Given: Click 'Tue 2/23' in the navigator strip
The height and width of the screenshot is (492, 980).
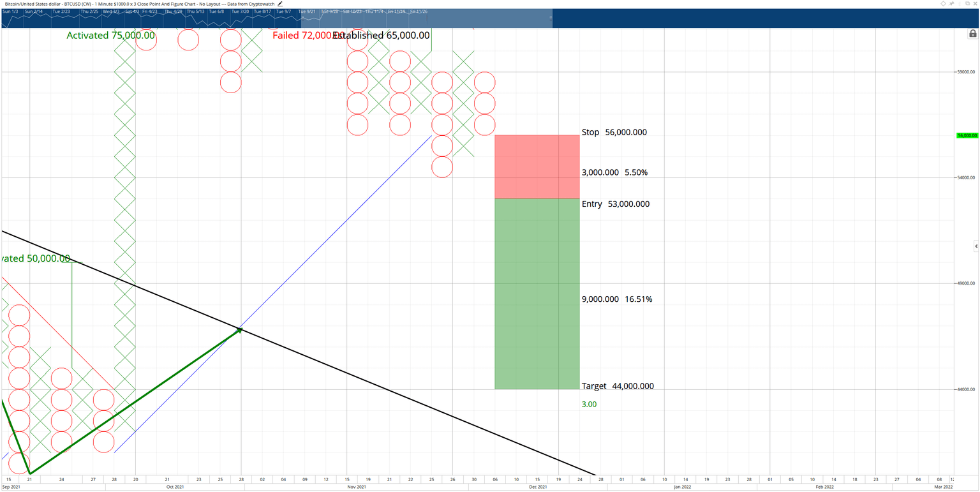Looking at the screenshot, I should [61, 11].
